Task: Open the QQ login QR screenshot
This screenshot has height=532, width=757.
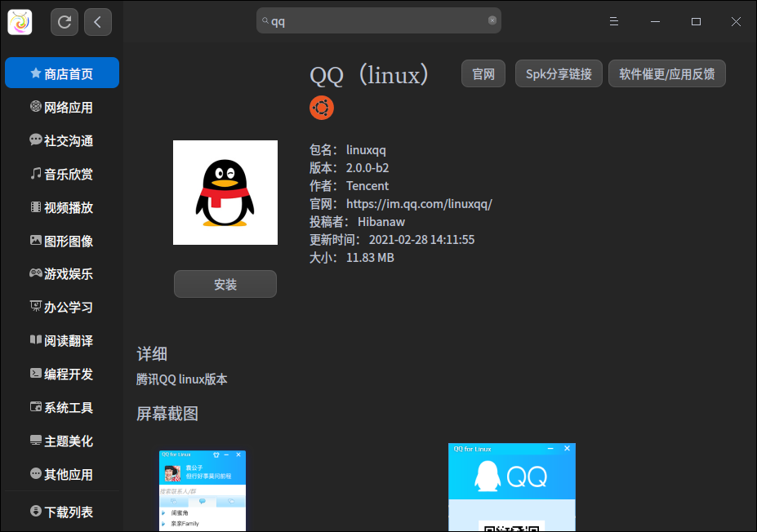Action: coord(512,487)
